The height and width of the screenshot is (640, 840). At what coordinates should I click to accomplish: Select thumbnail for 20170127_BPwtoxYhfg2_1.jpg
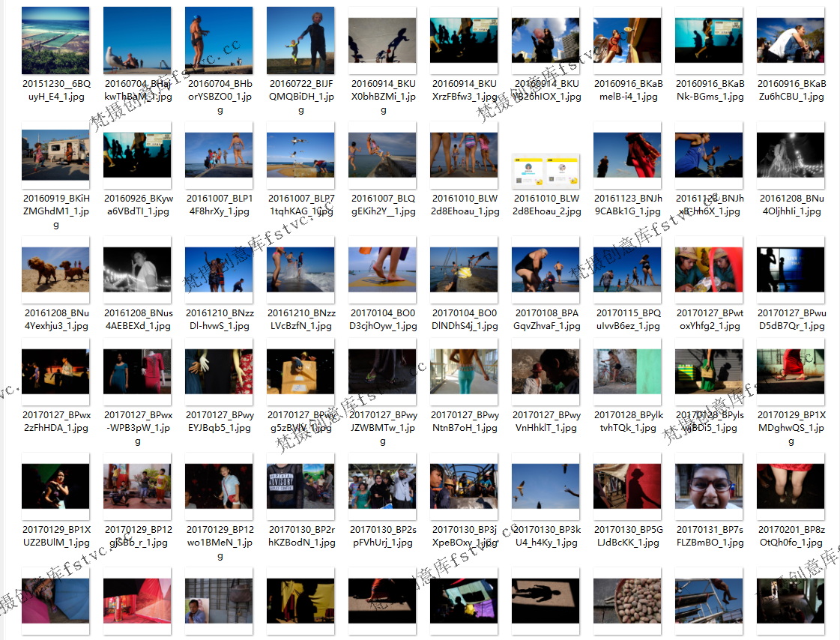tap(709, 269)
